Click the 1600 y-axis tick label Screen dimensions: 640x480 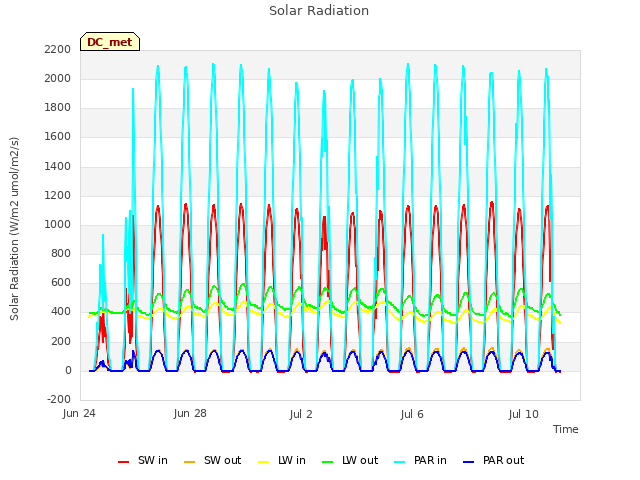click(58, 137)
